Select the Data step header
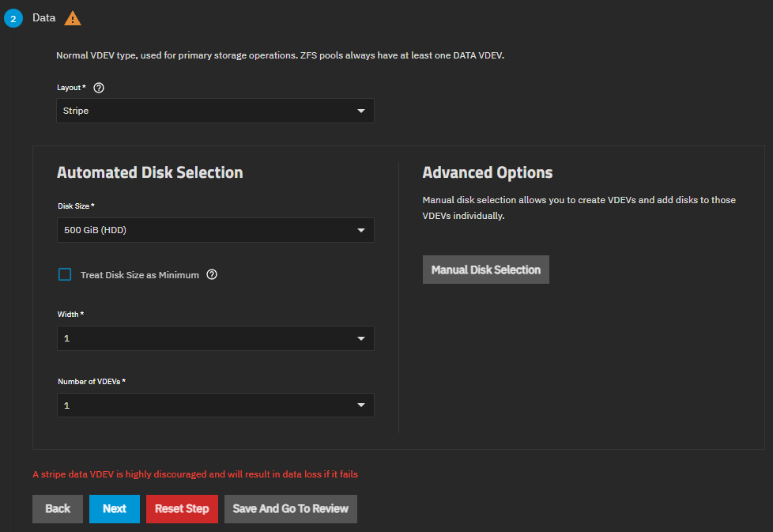 (x=44, y=17)
